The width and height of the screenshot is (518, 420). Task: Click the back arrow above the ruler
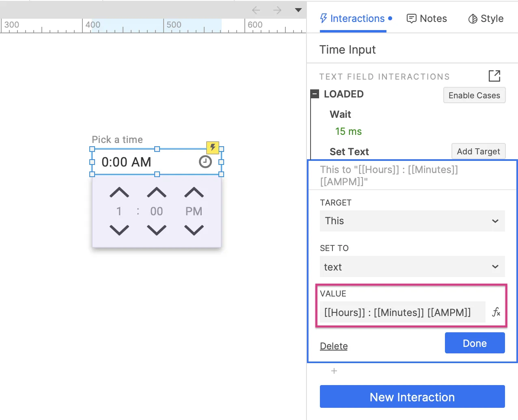coord(256,10)
